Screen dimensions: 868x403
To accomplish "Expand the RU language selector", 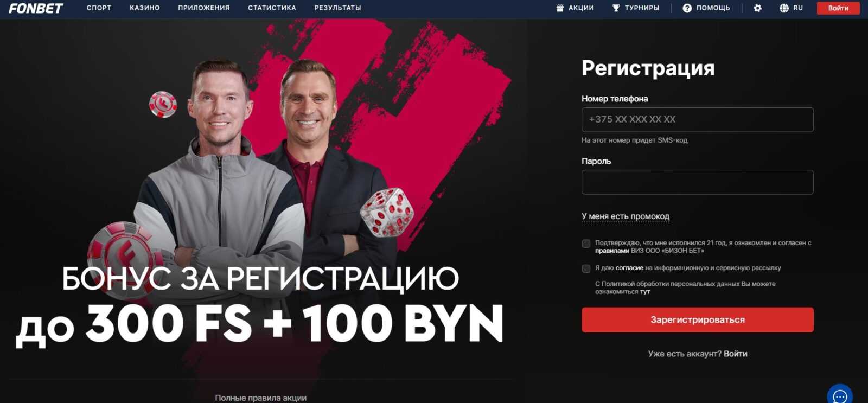I will pos(798,8).
